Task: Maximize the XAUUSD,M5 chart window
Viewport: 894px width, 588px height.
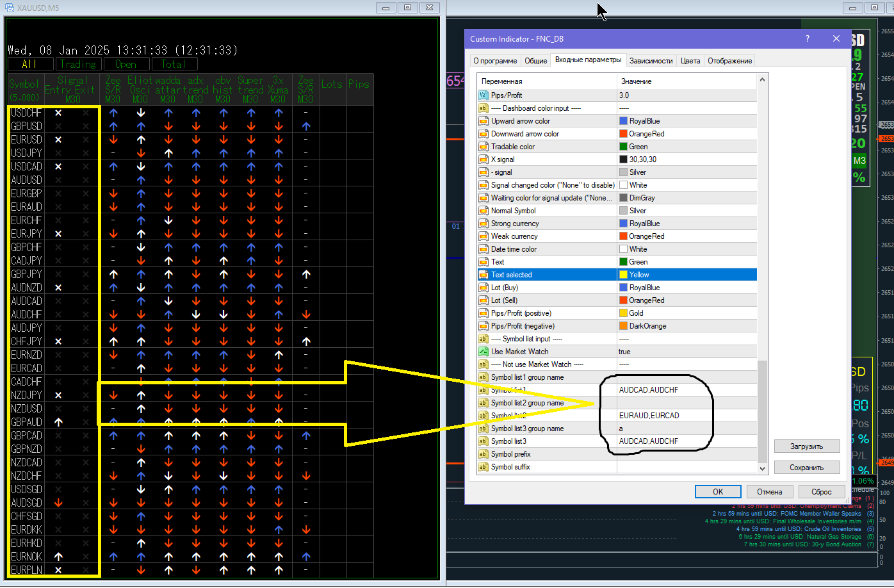Action: click(408, 8)
